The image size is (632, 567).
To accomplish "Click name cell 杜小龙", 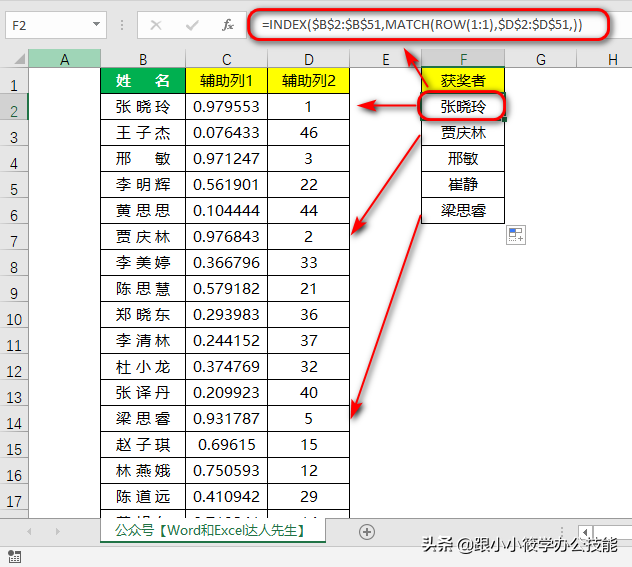I will click(x=143, y=367).
